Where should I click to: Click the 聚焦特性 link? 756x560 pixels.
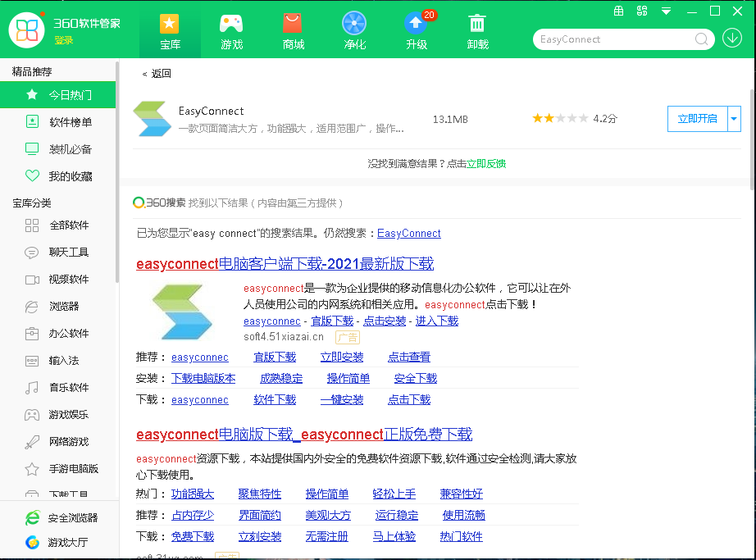259,494
